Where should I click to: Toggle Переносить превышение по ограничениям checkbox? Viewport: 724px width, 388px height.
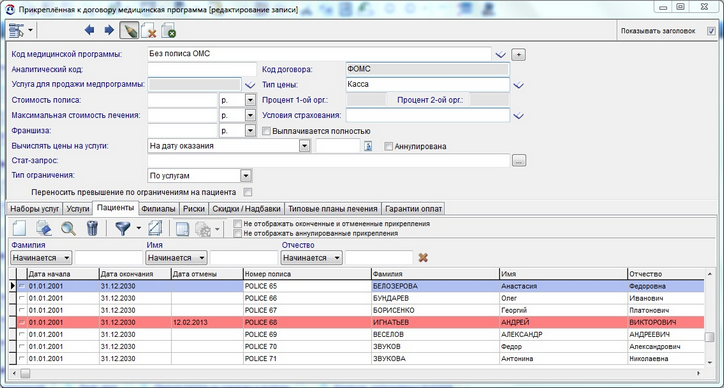pyautogui.click(x=248, y=192)
